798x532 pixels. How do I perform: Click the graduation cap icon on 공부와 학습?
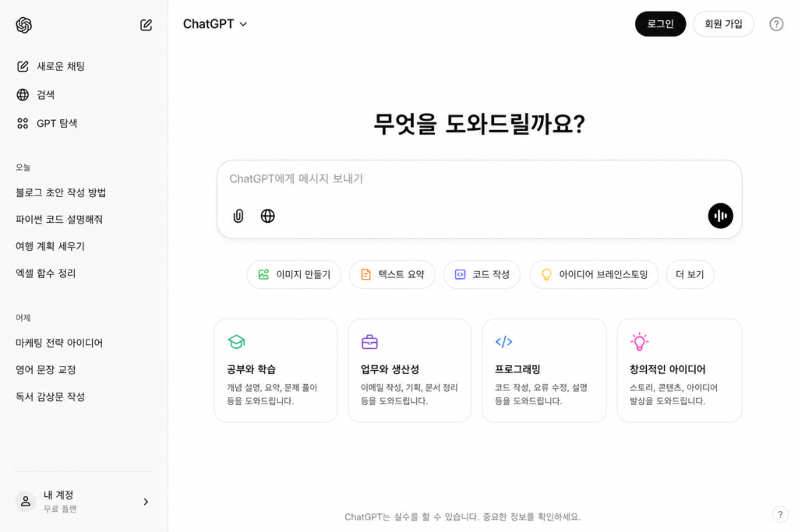pyautogui.click(x=236, y=342)
